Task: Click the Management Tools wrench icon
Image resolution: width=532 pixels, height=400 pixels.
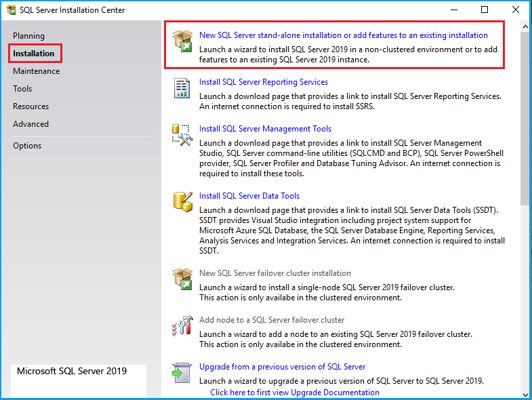Action: click(182, 135)
